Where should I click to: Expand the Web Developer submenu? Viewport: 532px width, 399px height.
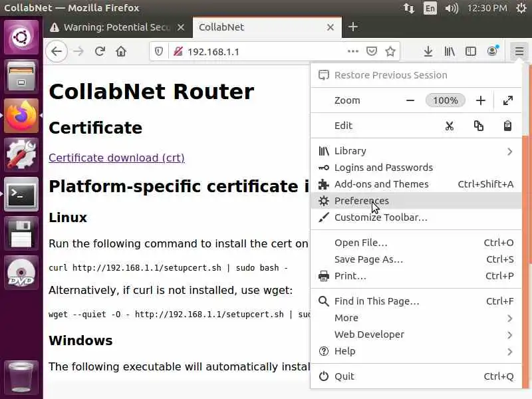tap(416, 334)
